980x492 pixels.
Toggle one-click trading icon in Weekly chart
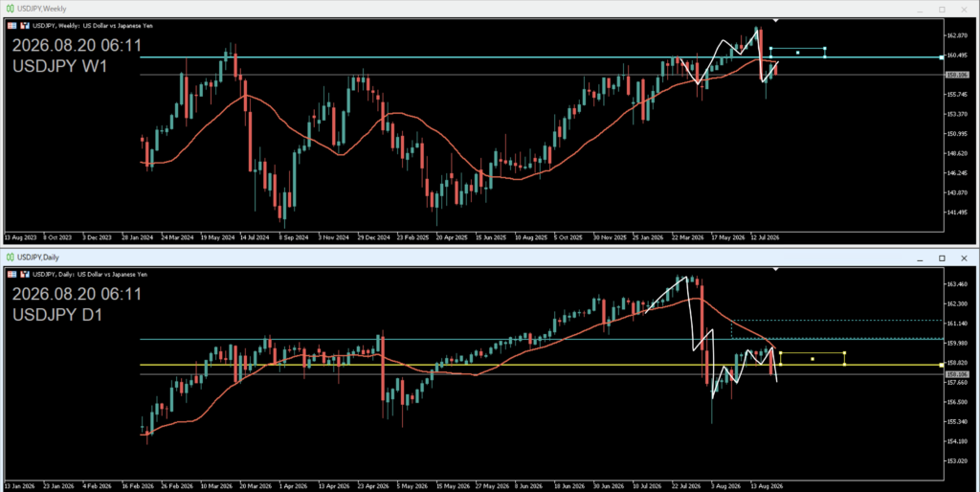click(x=26, y=26)
